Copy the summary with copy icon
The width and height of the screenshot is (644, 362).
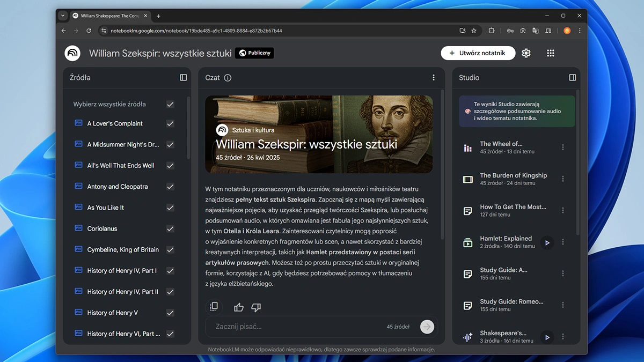click(214, 307)
